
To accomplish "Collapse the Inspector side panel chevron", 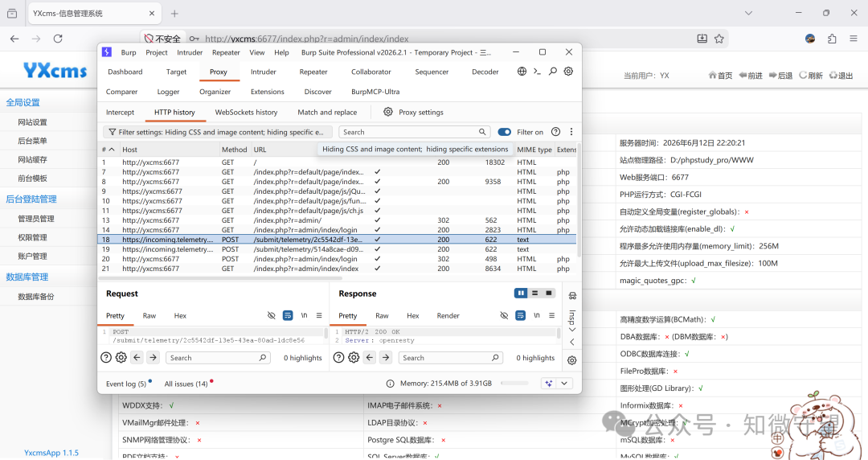I will (572, 342).
